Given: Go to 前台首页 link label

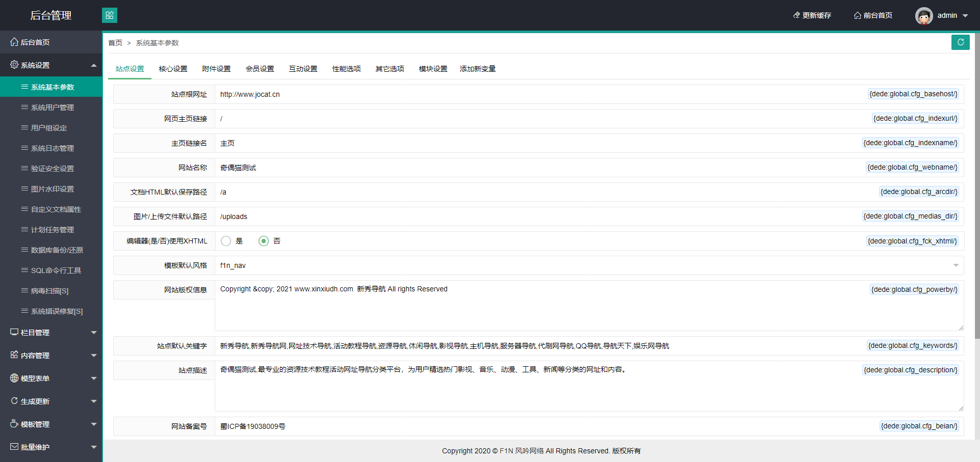Looking at the screenshot, I should click(878, 15).
